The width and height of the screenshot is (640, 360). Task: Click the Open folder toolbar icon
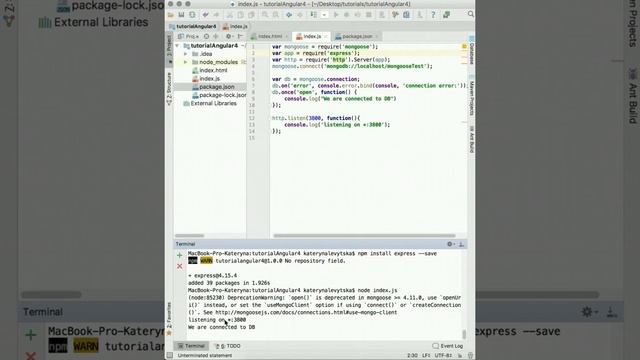[x=171, y=15]
